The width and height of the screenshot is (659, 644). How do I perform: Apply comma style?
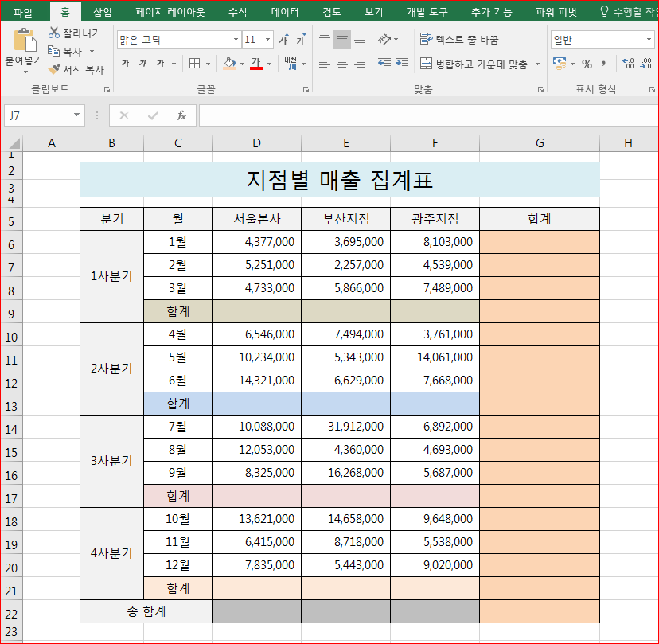coord(604,64)
